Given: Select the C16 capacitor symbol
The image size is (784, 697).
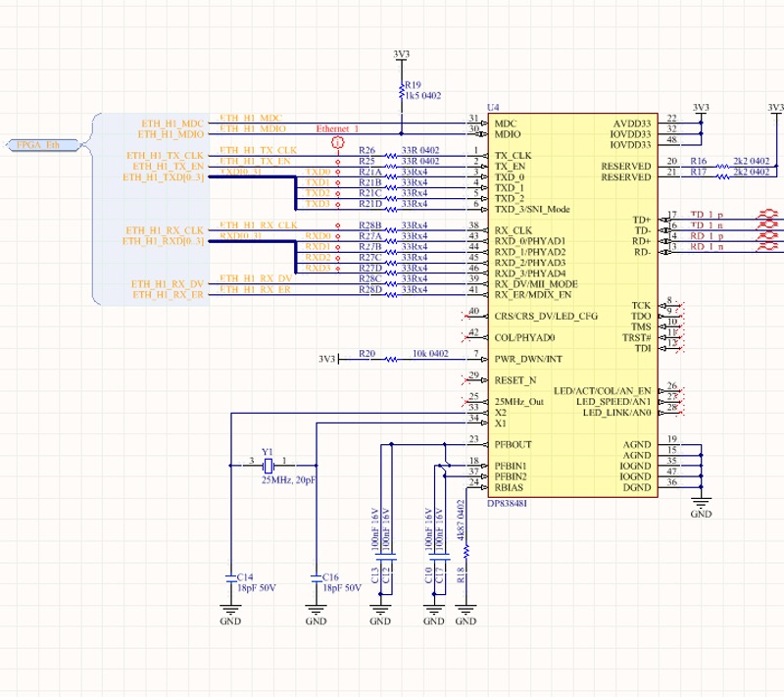Looking at the screenshot, I should coord(316,578).
